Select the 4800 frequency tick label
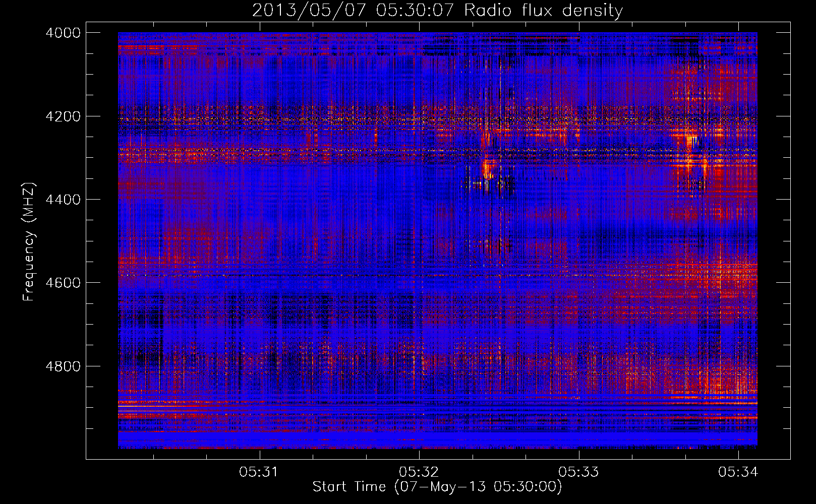The height and width of the screenshot is (504, 816). click(63, 366)
